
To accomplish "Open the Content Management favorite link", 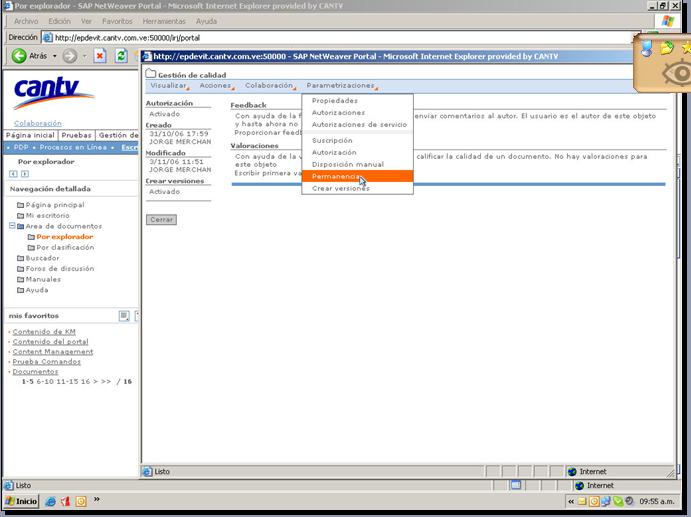I will (53, 352).
